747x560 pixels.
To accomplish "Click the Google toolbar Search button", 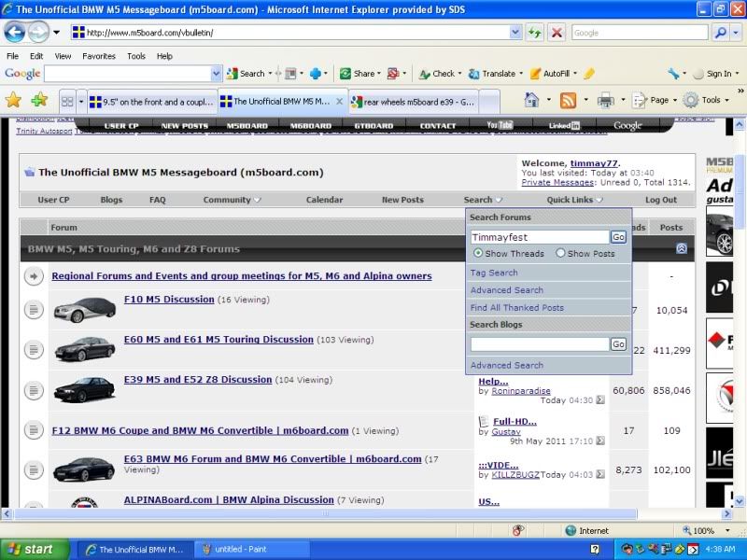I will tap(246, 74).
